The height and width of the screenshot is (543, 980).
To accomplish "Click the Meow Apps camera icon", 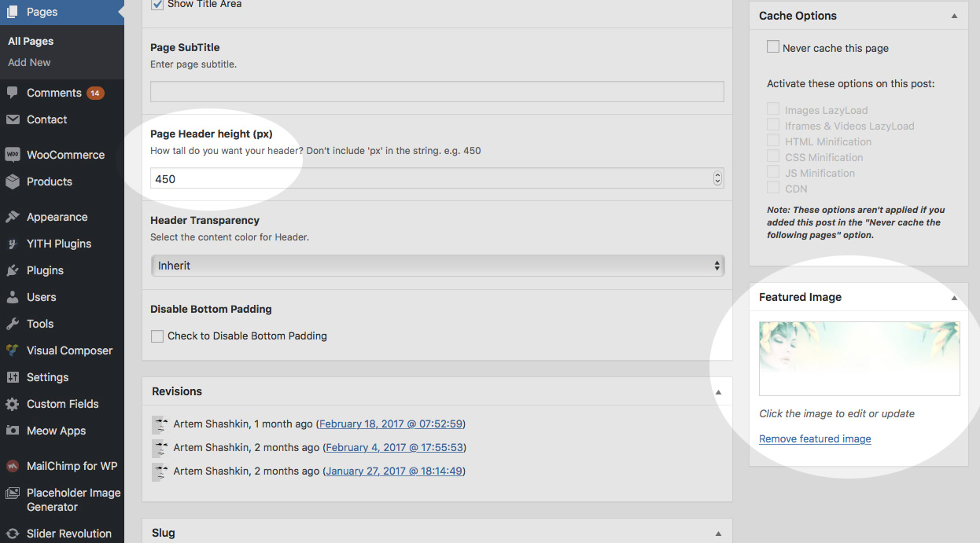I will tap(12, 431).
